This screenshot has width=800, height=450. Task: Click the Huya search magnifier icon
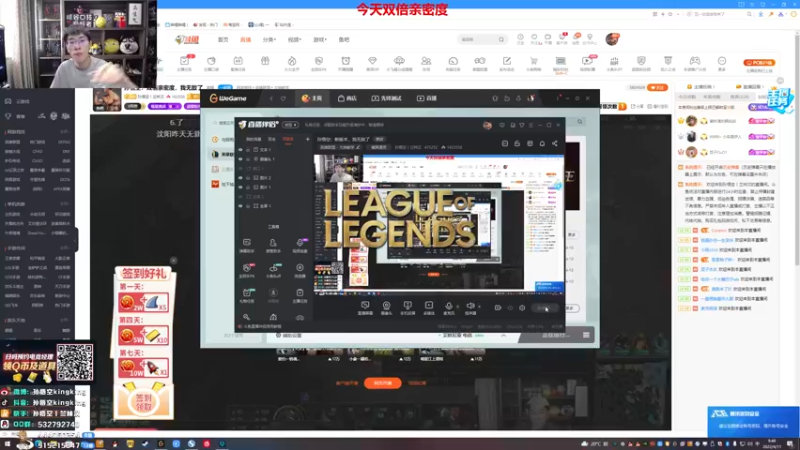coord(501,39)
